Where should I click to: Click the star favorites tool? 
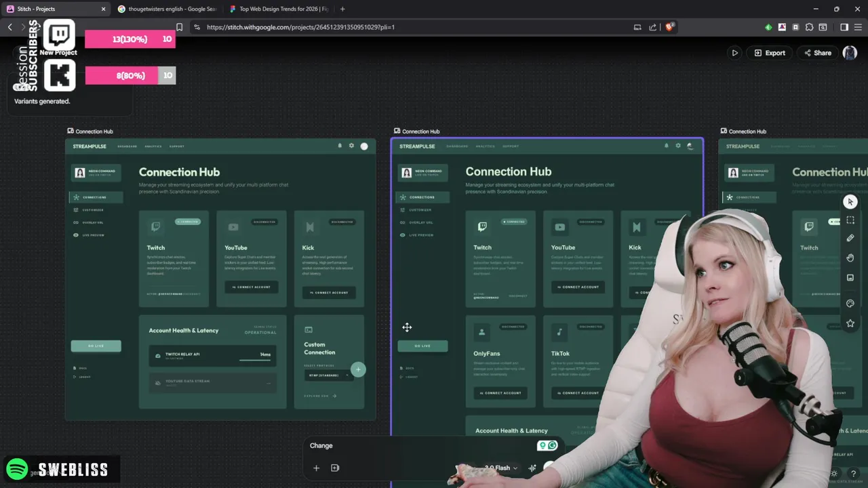tap(850, 323)
